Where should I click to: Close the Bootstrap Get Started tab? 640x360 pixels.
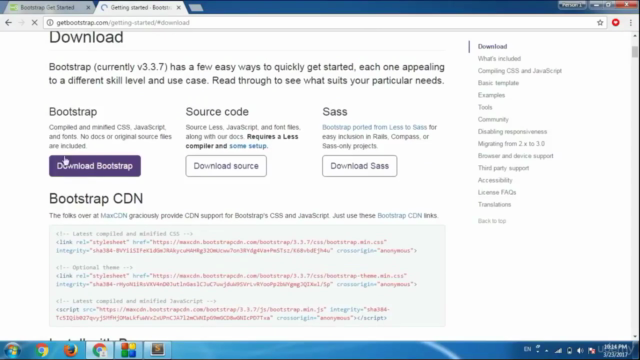pos(88,7)
